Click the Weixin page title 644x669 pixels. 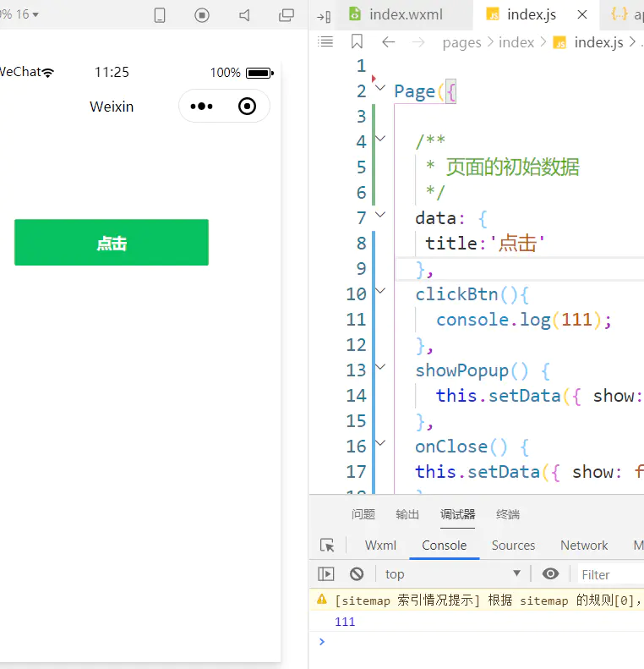click(112, 107)
